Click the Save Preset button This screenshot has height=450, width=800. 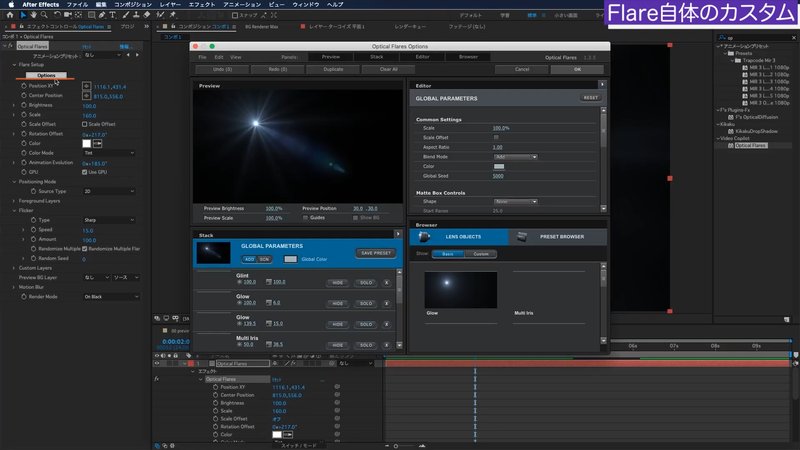coord(376,253)
